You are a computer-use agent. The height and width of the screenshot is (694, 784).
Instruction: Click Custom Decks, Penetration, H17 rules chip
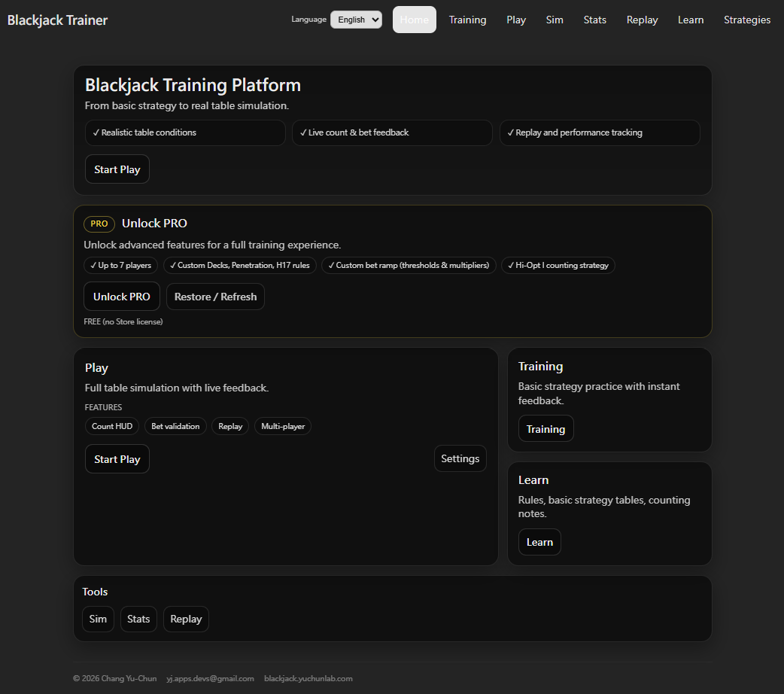coord(239,265)
